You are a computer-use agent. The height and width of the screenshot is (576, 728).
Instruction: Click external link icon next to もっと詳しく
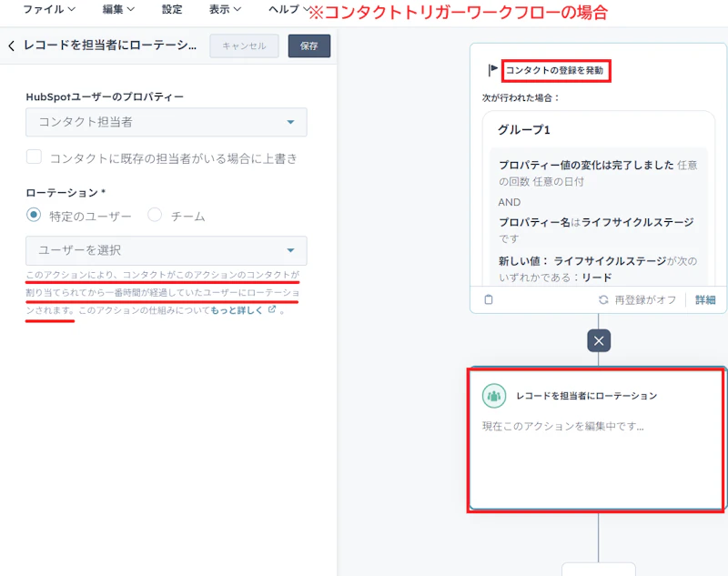[x=272, y=309]
